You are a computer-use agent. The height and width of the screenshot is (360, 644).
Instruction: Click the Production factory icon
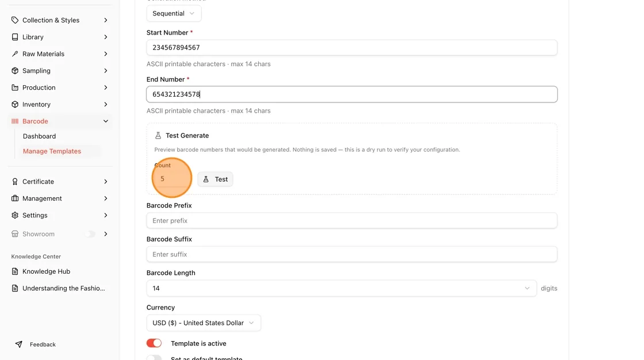click(x=15, y=87)
